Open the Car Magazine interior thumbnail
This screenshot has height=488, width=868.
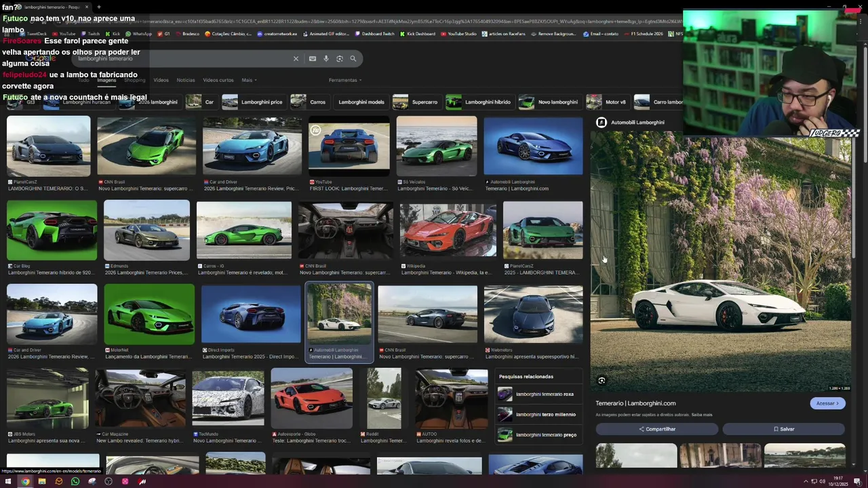(x=140, y=399)
